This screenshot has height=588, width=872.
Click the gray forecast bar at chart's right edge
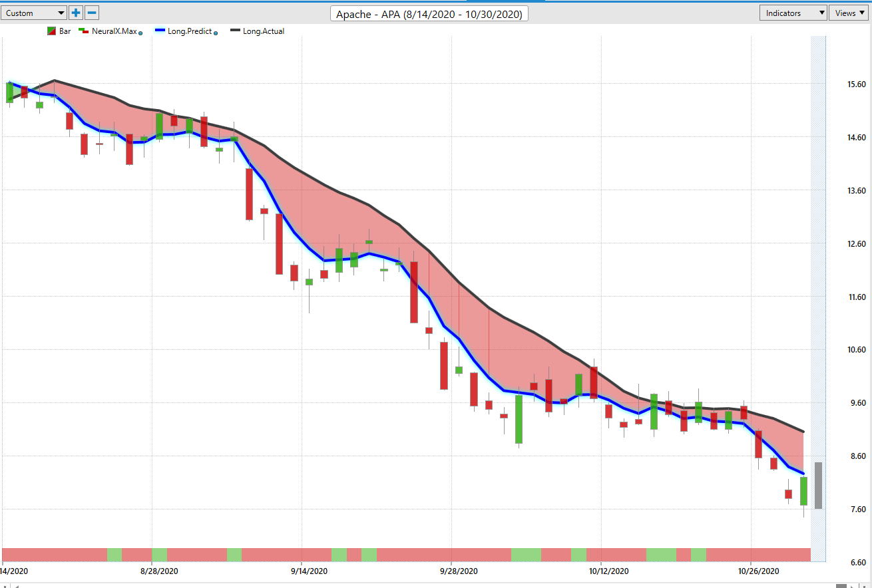(x=818, y=486)
